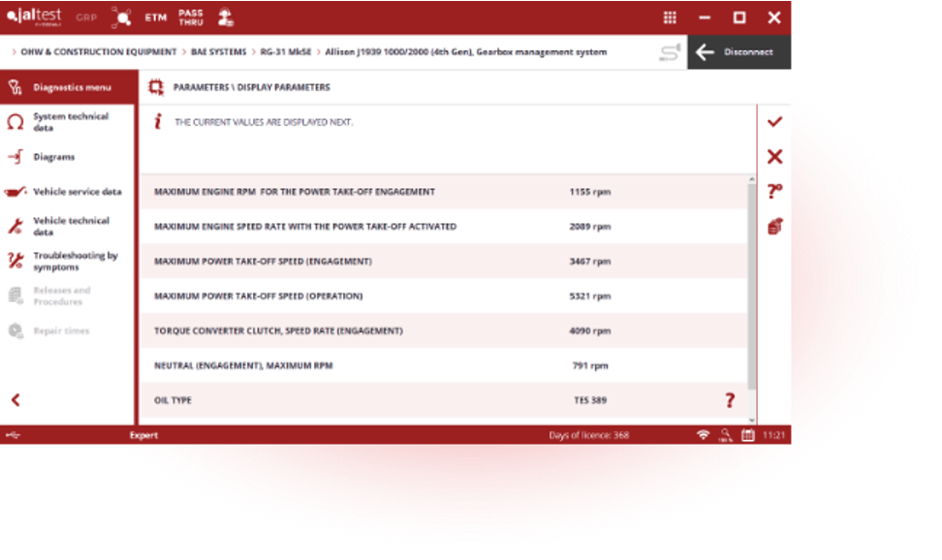Select BAE SYSTEMS in the breadcrumb path
Viewport: 942px width, 560px height.
[218, 53]
